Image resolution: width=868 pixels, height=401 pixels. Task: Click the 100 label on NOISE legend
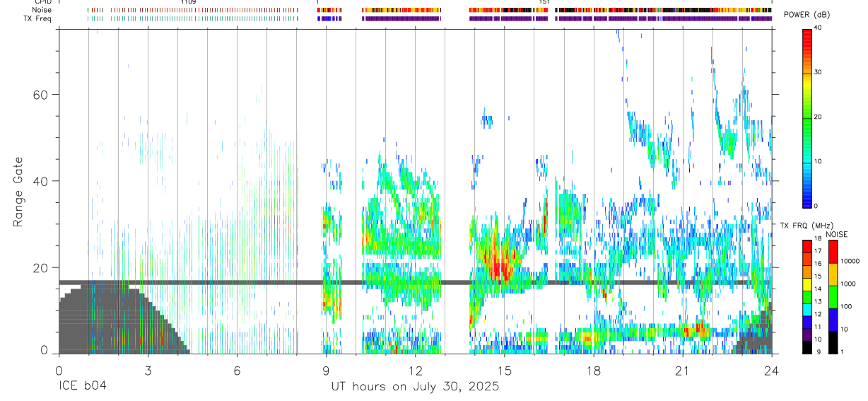click(x=846, y=306)
